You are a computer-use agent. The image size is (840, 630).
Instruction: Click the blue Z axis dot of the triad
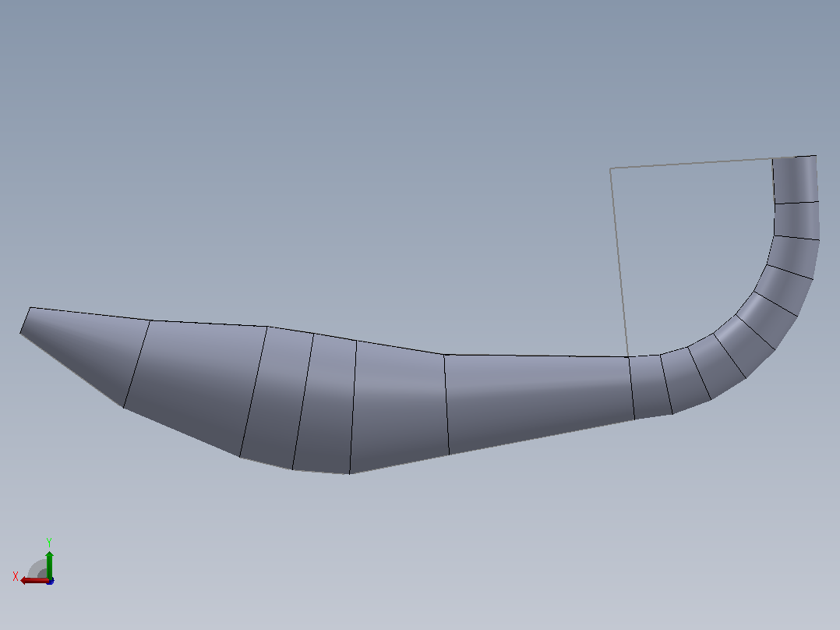(x=51, y=581)
